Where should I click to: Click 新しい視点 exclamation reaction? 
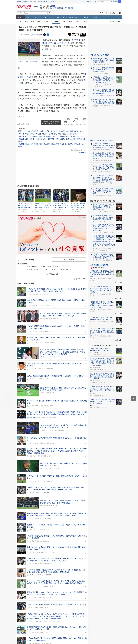[x=83, y=122]
